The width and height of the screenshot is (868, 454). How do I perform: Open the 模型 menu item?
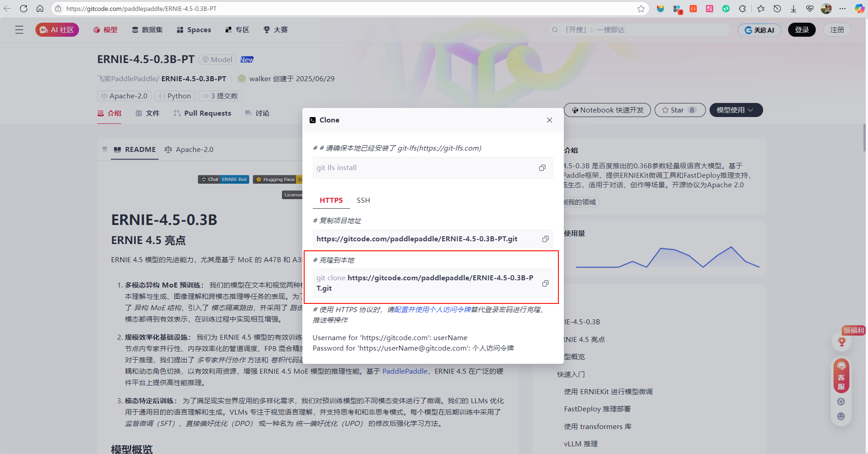pos(105,30)
